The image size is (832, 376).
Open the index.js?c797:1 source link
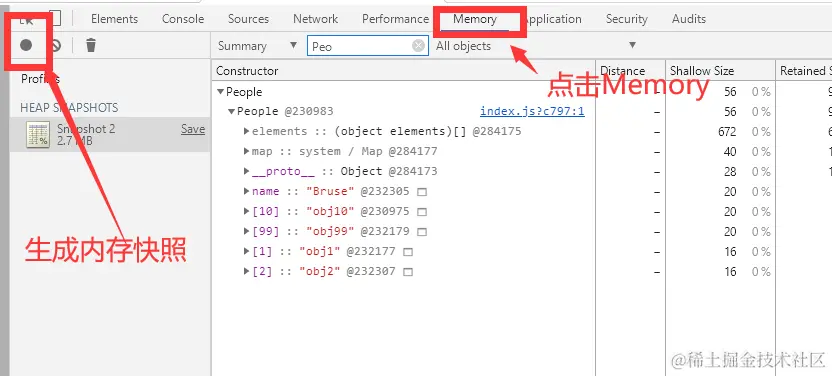pyautogui.click(x=532, y=111)
